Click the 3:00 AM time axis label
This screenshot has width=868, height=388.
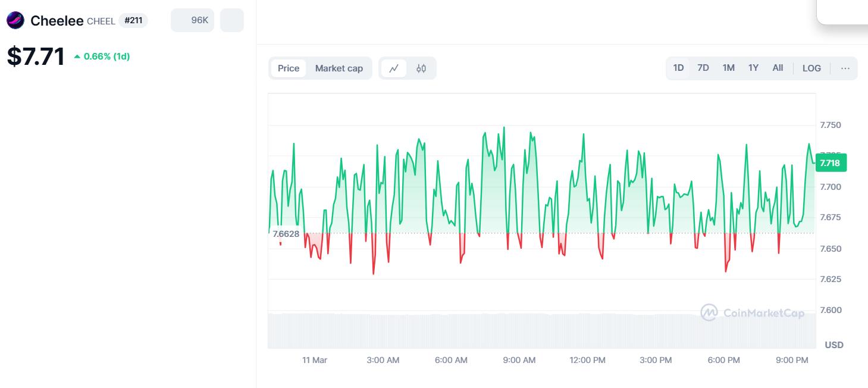click(383, 360)
